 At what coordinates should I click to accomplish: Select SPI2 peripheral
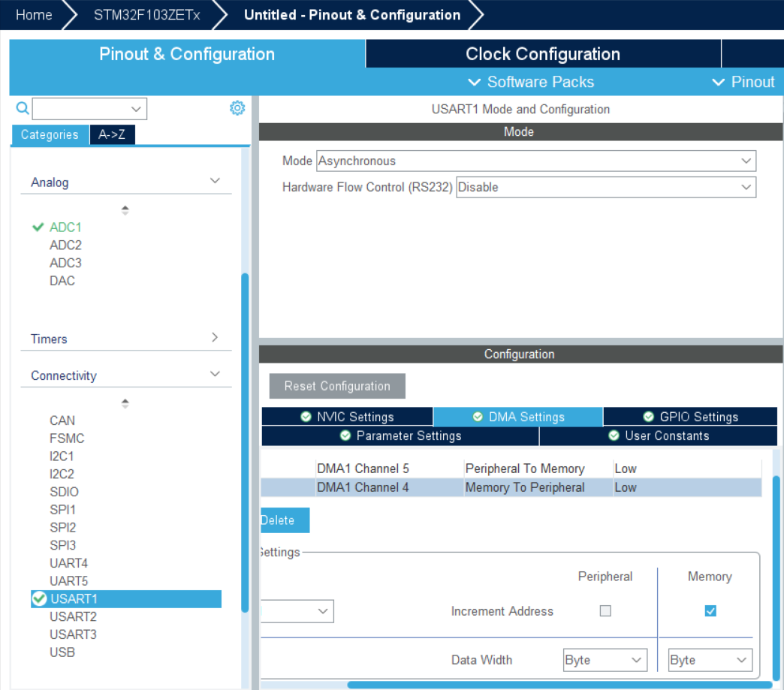(62, 528)
